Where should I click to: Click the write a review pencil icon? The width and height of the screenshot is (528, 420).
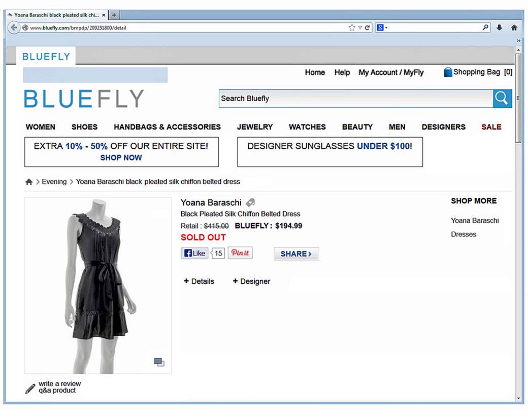[x=30, y=389]
